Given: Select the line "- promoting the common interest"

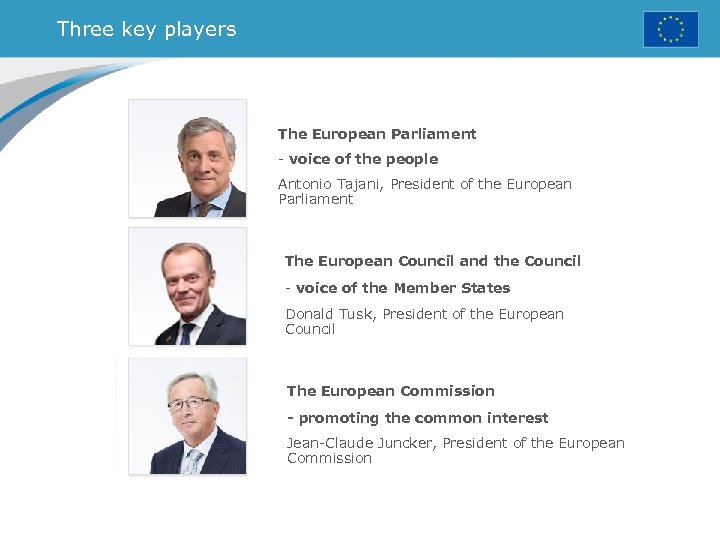Looking at the screenshot, I should point(417,418).
